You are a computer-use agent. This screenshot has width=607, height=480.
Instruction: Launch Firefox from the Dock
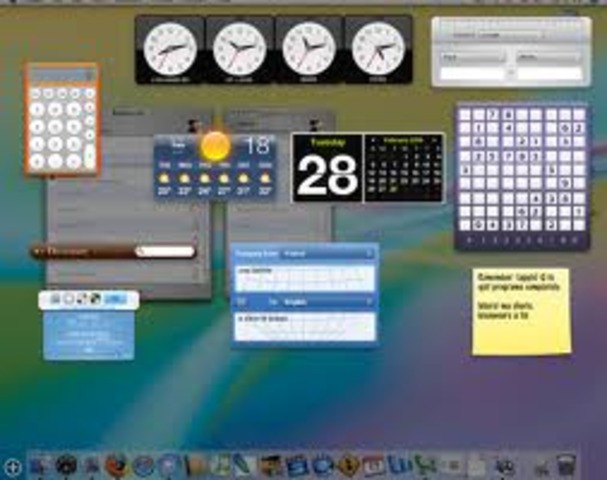click(116, 465)
